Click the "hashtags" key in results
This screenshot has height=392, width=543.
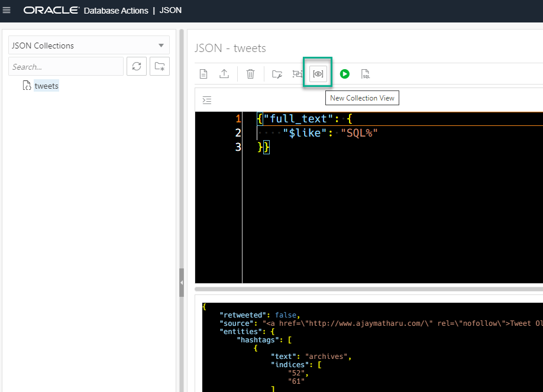[258, 340]
